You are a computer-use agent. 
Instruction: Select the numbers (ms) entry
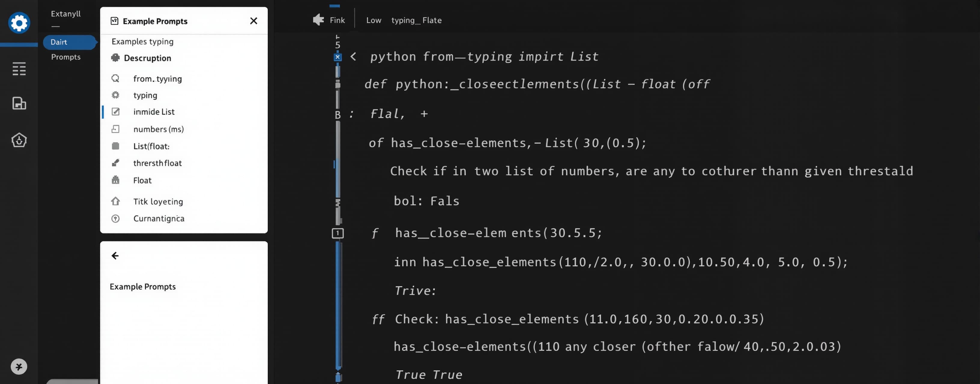click(x=158, y=129)
